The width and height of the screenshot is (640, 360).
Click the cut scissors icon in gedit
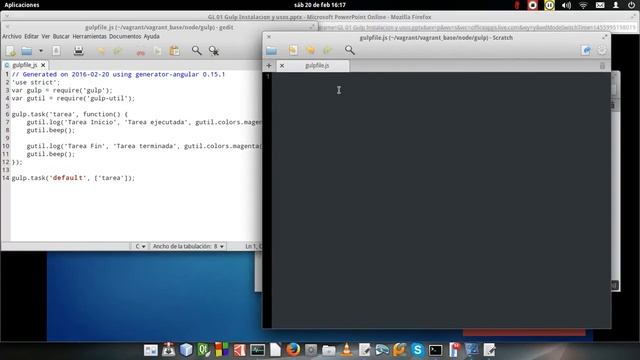[x=140, y=51]
